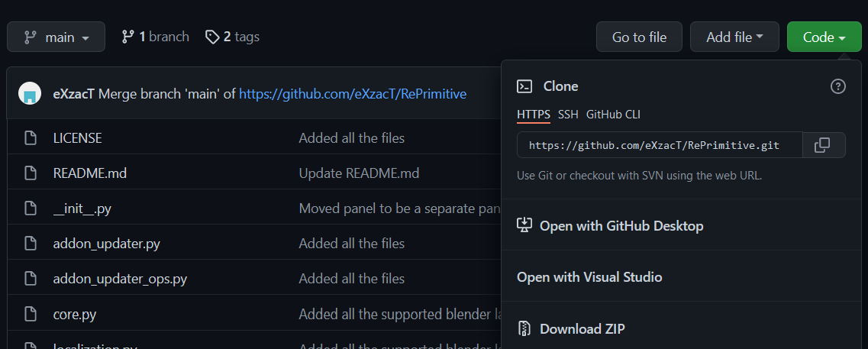Image resolution: width=868 pixels, height=349 pixels.
Task: Click the file icon beside core.py
Action: (x=31, y=315)
